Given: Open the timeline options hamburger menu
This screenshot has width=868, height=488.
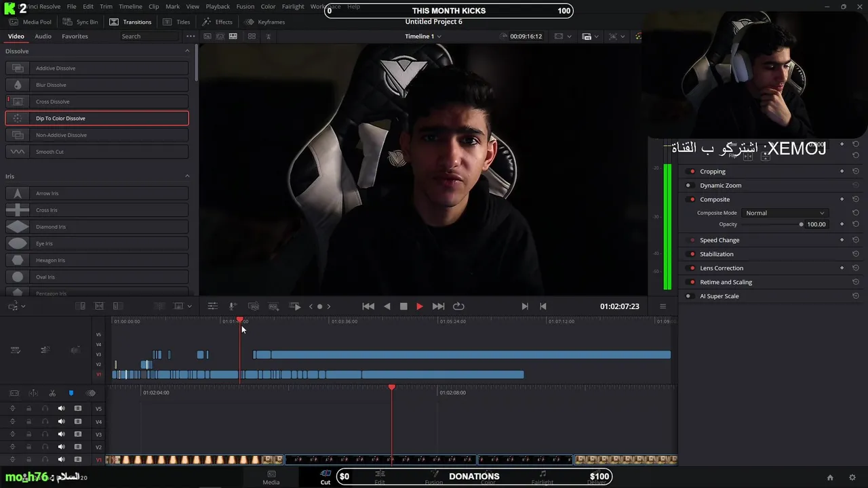Looking at the screenshot, I should click(663, 306).
